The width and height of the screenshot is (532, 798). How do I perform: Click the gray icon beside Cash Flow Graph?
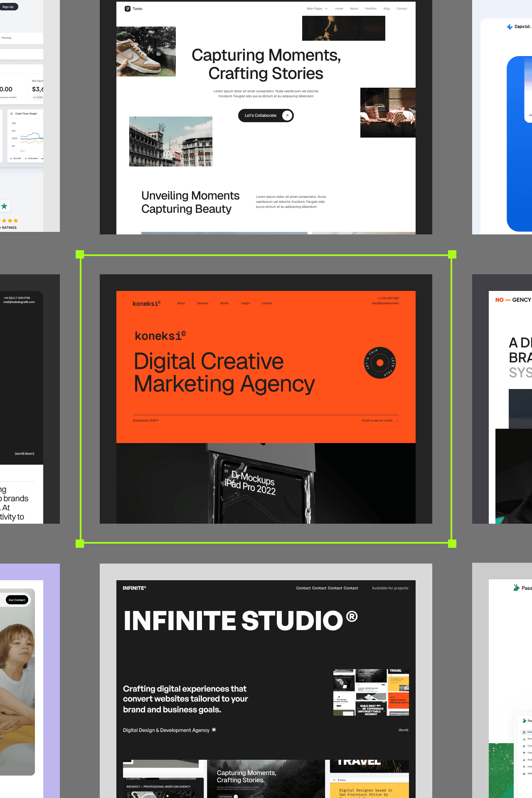click(x=12, y=113)
